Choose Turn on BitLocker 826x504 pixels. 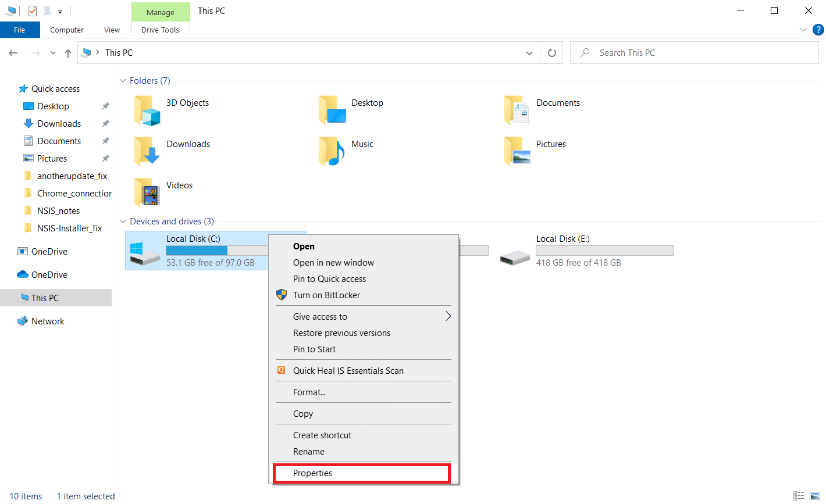point(364,295)
